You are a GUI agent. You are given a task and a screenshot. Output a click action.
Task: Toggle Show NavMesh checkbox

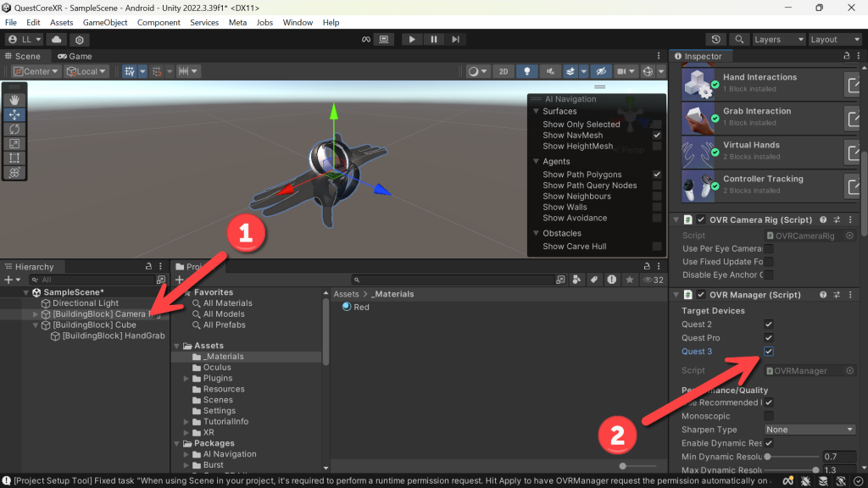pyautogui.click(x=657, y=135)
